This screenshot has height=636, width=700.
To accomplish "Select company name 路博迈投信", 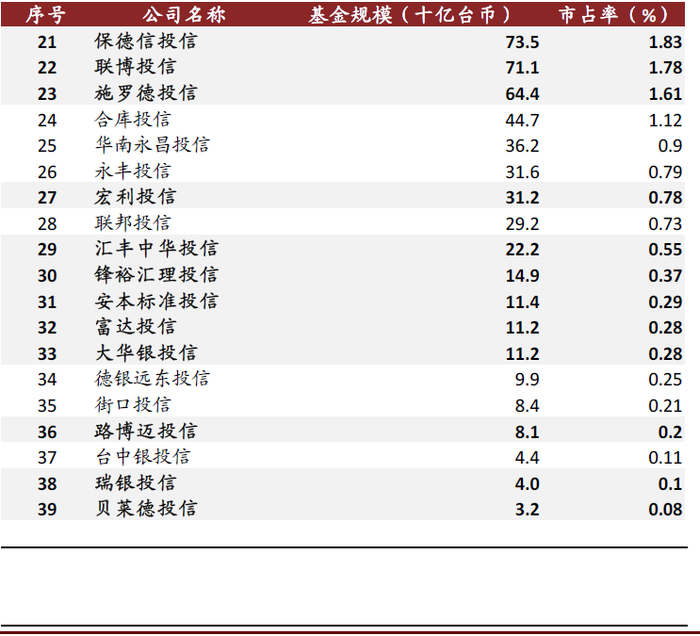I will point(146,431).
